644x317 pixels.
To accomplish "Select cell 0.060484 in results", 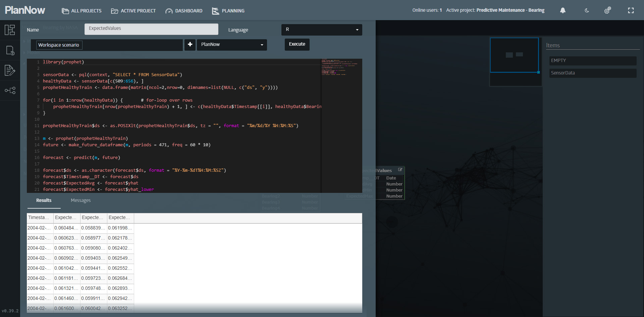I will (x=67, y=228).
